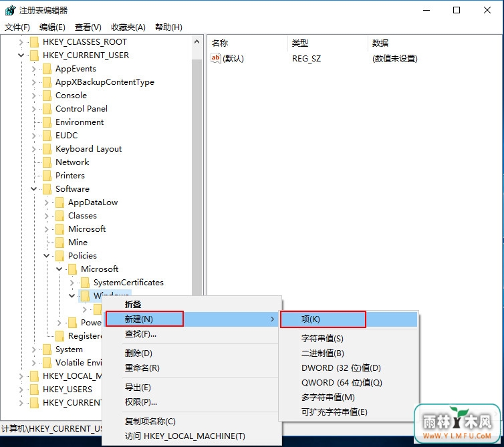The image size is (504, 447).
Task: Click the REG_SZ type cell
Action: pyautogui.click(x=306, y=59)
